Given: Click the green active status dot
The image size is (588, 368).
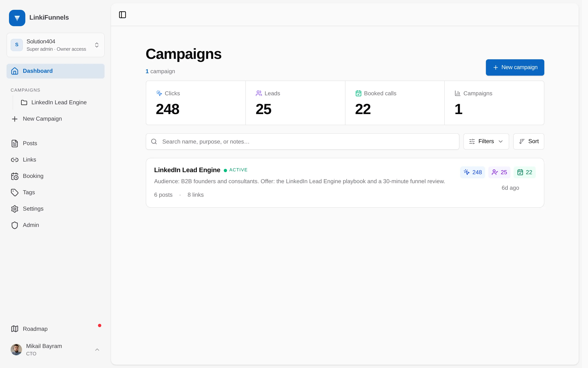Looking at the screenshot, I should (x=225, y=170).
